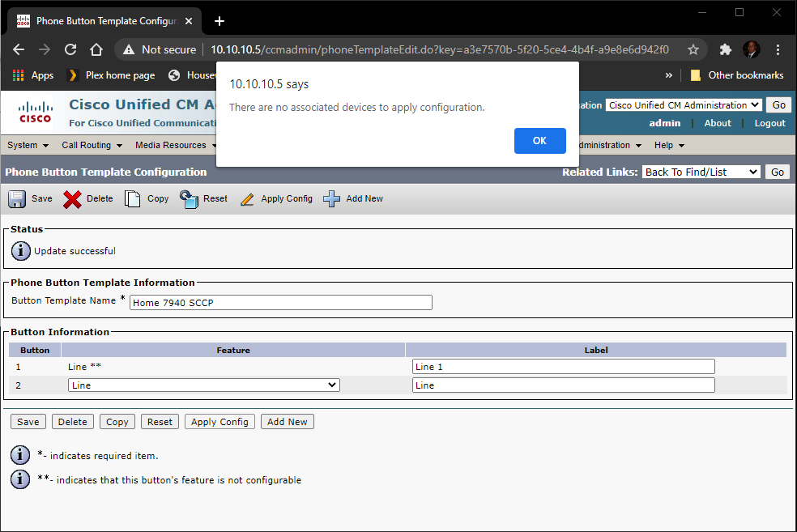Viewport: 797px width, 532px height.
Task: Click the info icon beside required item note
Action: (20, 455)
